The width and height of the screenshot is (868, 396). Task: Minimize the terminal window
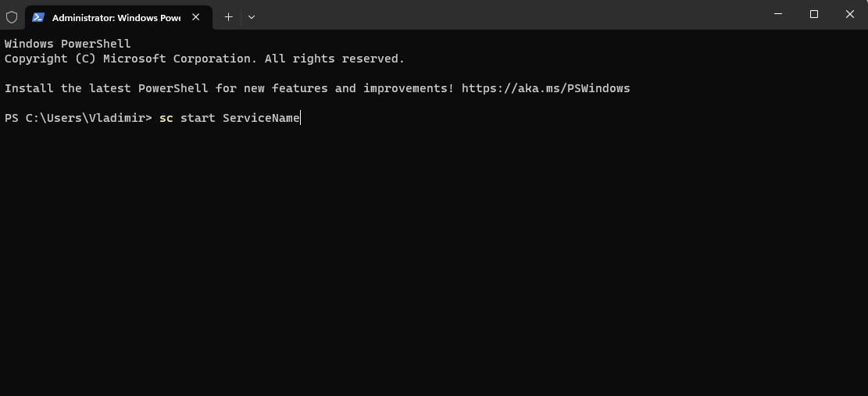pos(778,14)
